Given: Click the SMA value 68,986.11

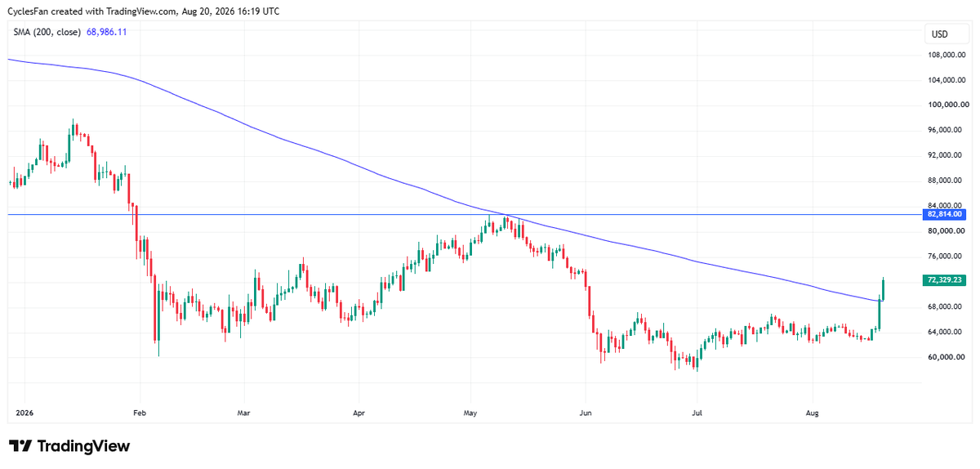Looking at the screenshot, I should tap(106, 32).
